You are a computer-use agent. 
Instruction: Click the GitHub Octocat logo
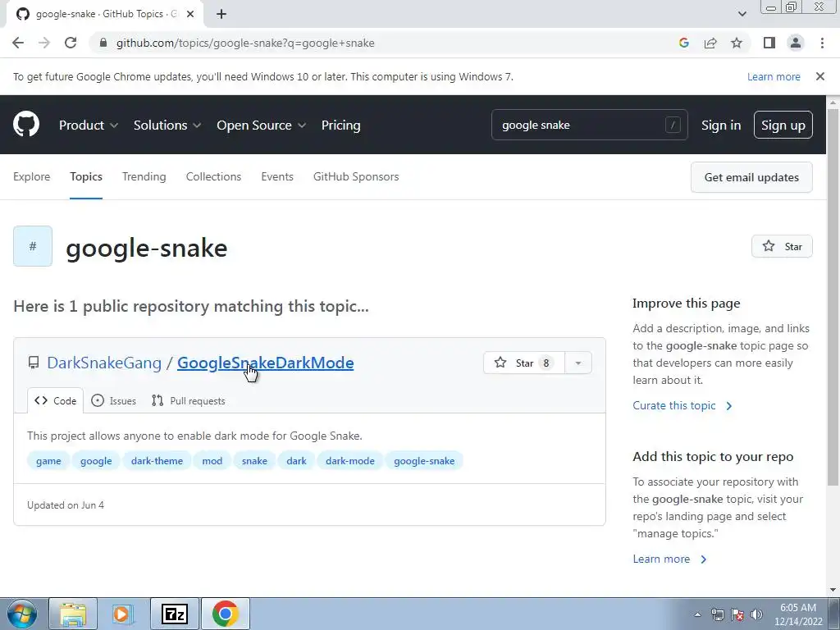[x=26, y=125]
